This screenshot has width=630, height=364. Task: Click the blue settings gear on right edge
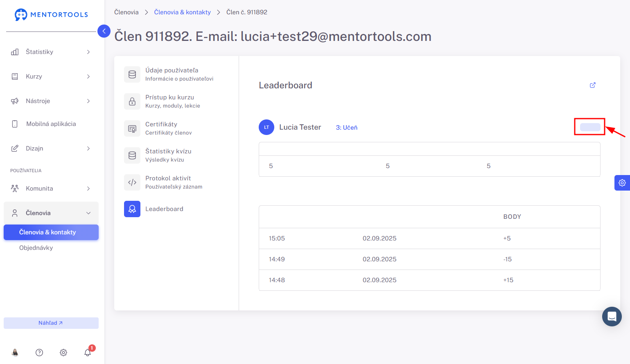622,183
